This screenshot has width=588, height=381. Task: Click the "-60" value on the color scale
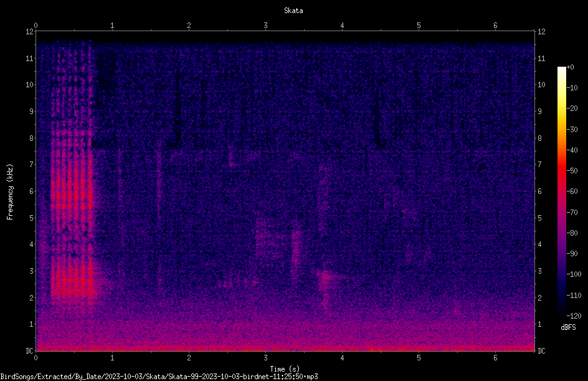(x=572, y=191)
